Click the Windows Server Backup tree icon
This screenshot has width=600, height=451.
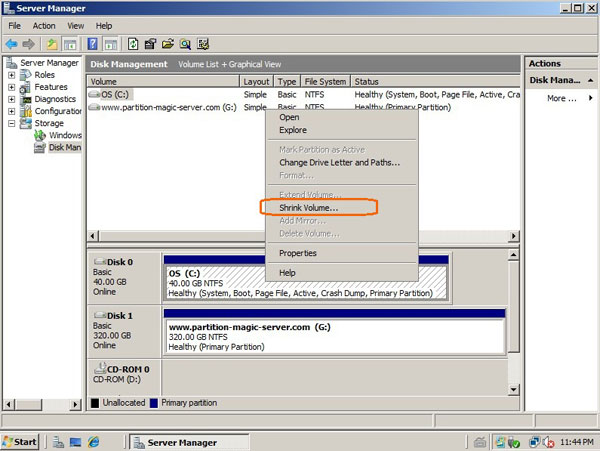pos(40,135)
